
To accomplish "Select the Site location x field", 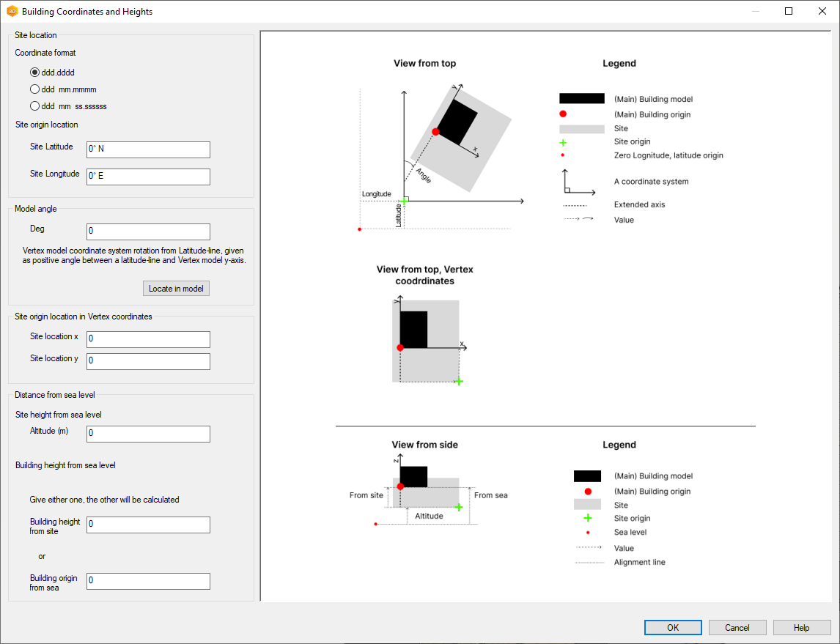I will [148, 339].
